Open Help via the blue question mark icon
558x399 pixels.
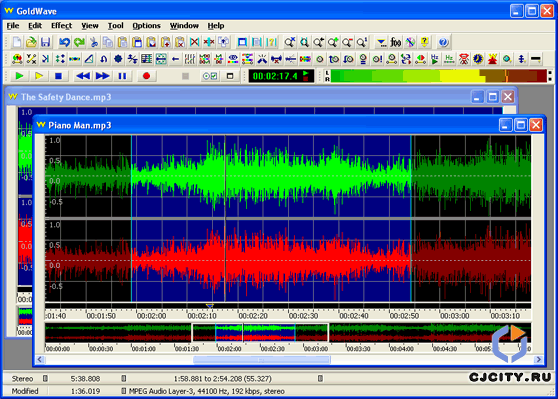click(x=443, y=42)
